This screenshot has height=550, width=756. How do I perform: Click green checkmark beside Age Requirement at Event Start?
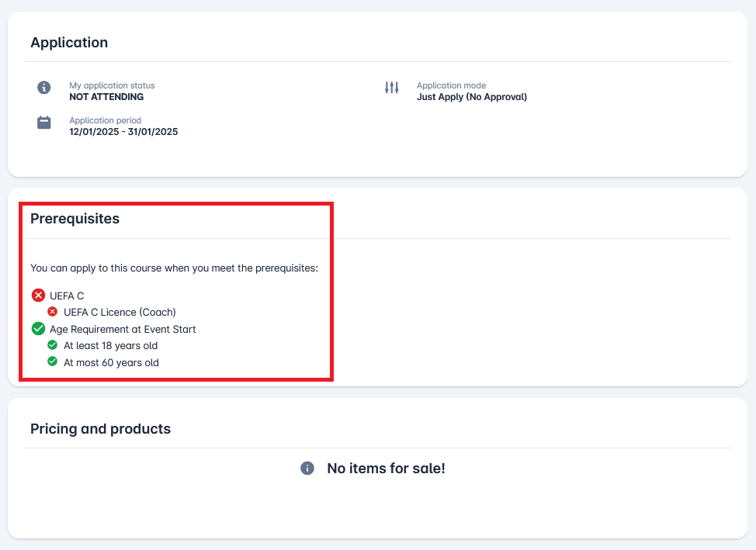point(38,329)
